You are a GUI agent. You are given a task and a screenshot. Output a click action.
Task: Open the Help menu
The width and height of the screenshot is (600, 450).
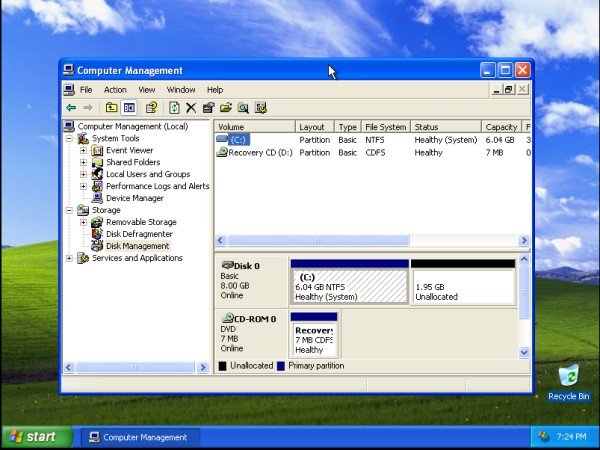(x=215, y=90)
